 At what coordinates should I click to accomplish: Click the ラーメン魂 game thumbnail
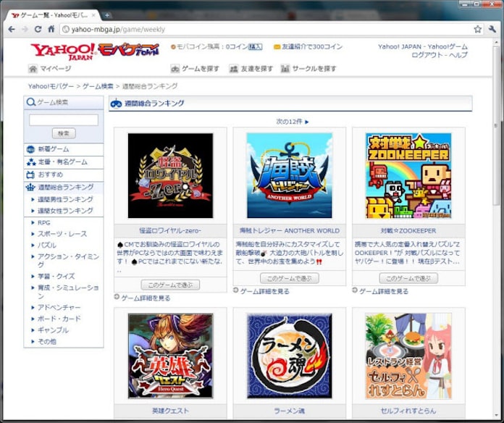click(289, 356)
